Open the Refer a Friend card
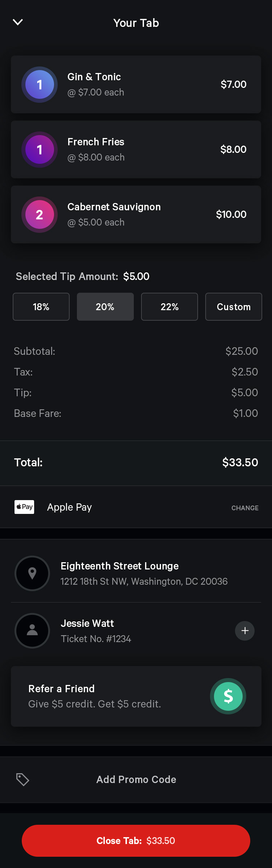Screen dimensions: 272x868 [x=136, y=696]
